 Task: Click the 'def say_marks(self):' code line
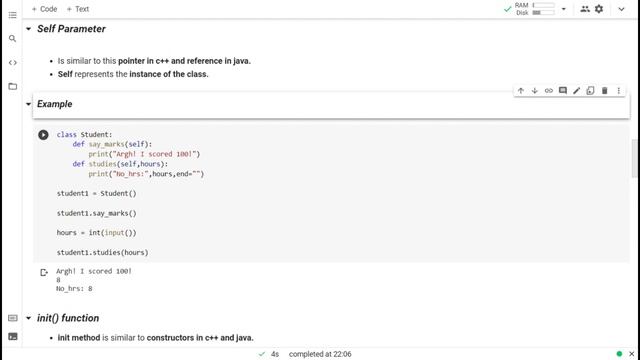click(x=112, y=144)
